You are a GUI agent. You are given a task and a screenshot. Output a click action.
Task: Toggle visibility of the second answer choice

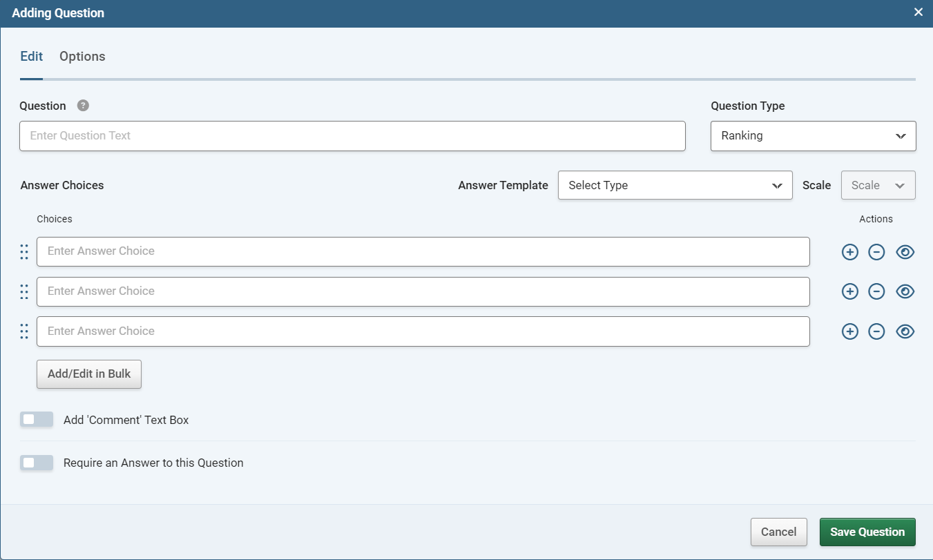pos(905,292)
